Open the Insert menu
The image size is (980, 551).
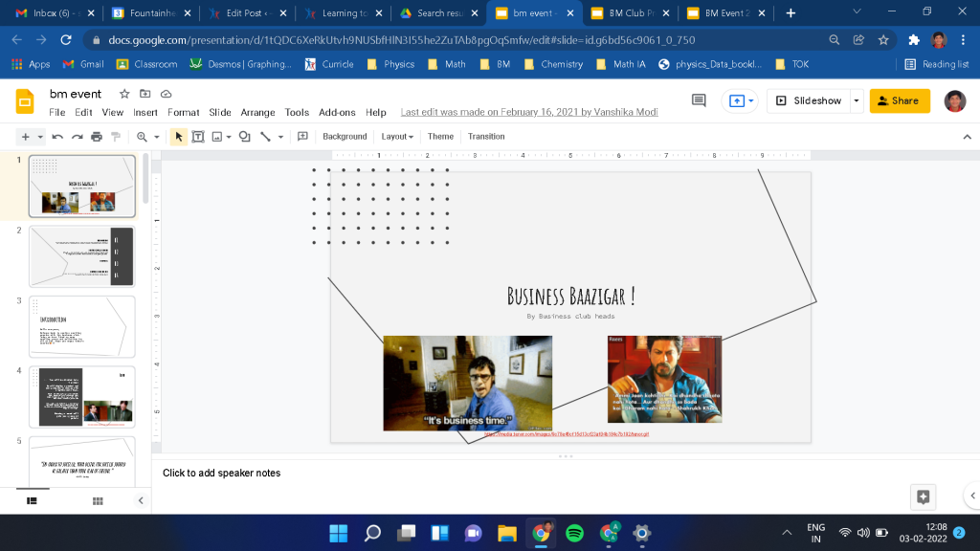145,113
